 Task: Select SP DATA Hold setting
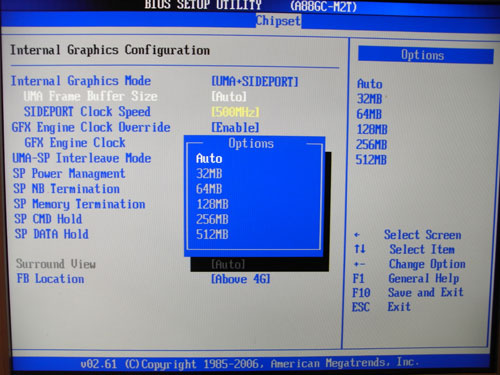[x=51, y=234]
